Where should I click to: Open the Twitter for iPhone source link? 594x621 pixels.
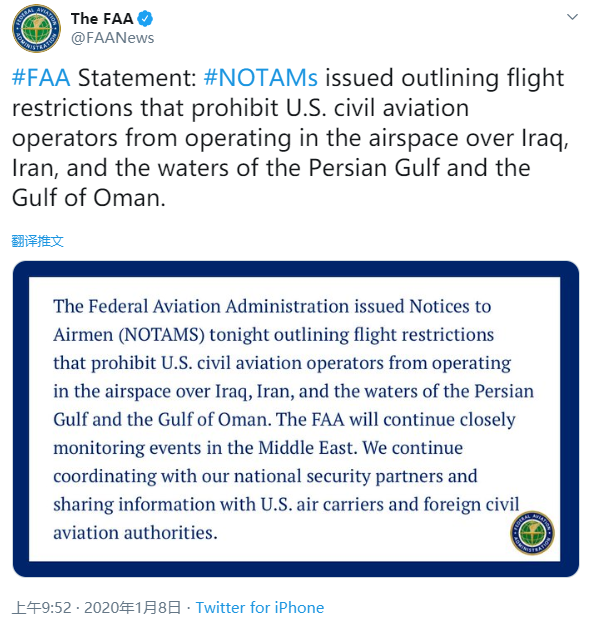[x=260, y=608]
